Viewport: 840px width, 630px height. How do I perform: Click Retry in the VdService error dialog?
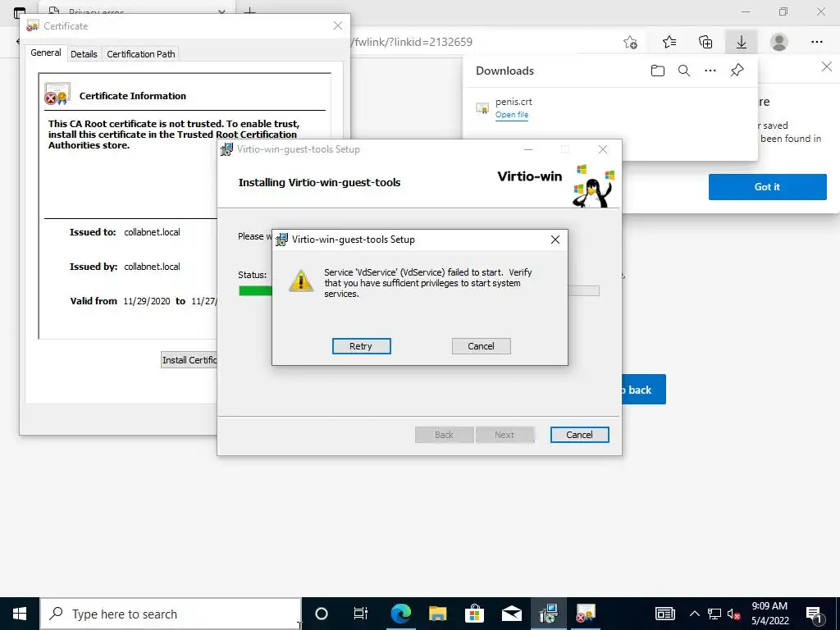tap(361, 346)
